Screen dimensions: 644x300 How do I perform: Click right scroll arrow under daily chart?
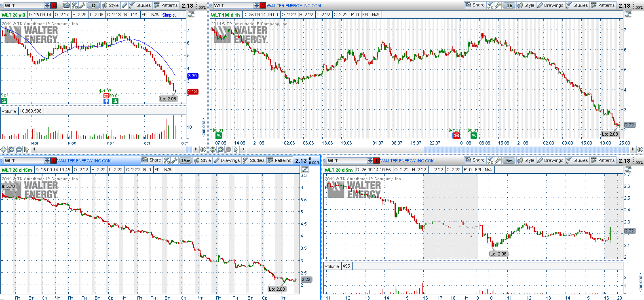click(196, 149)
